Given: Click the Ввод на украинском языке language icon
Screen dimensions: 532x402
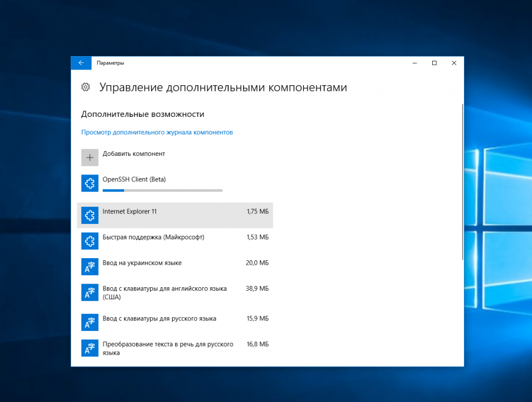Looking at the screenshot, I should click(x=90, y=266).
